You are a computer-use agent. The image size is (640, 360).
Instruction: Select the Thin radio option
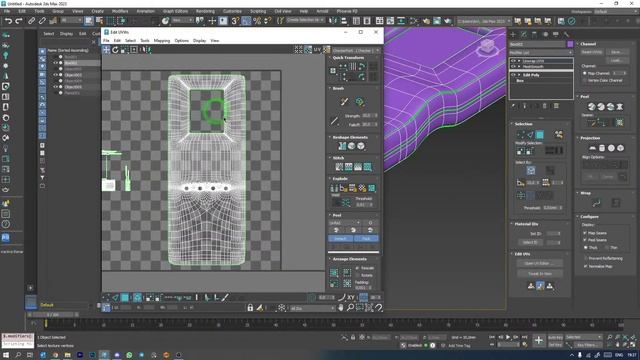click(x=607, y=248)
